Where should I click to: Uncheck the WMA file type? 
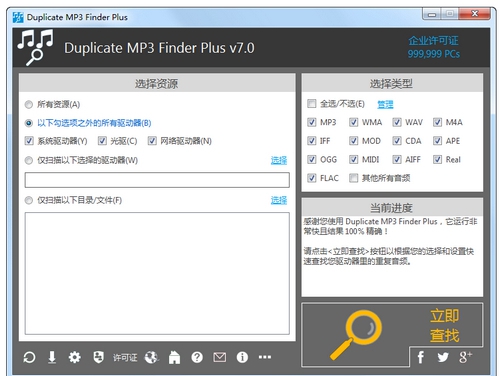(353, 122)
